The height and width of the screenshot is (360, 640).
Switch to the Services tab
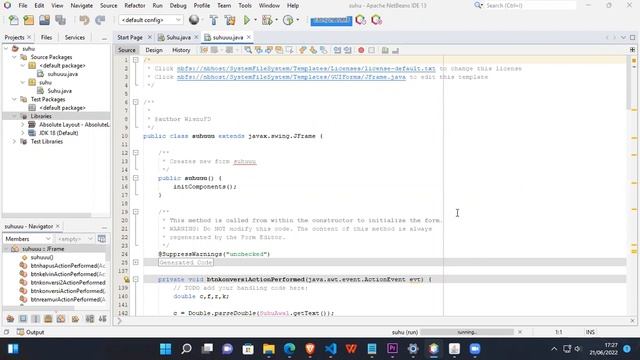pyautogui.click(x=75, y=37)
